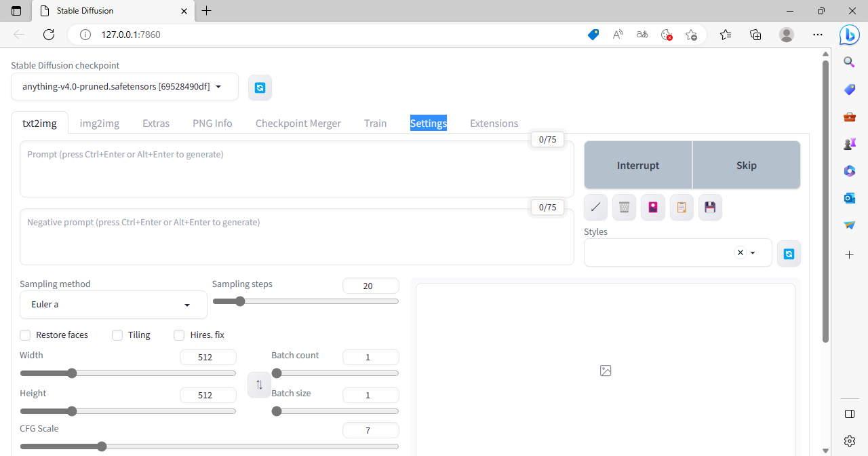Add this page to favorites star icon
The height and width of the screenshot is (456, 868).
[x=691, y=35]
